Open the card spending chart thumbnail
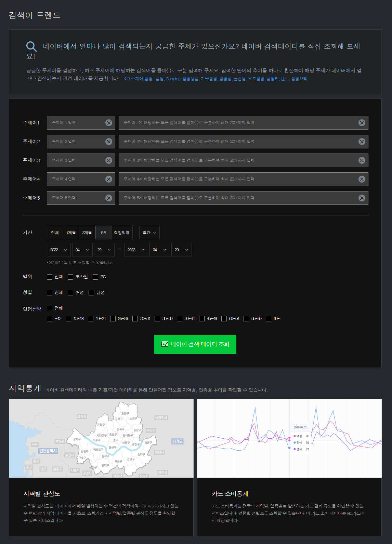 (x=289, y=438)
